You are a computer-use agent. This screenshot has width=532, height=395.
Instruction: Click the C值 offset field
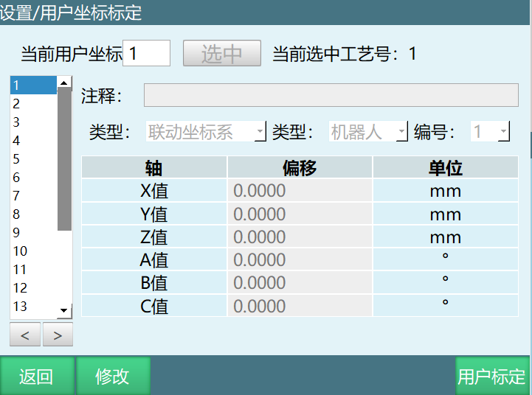pos(300,306)
